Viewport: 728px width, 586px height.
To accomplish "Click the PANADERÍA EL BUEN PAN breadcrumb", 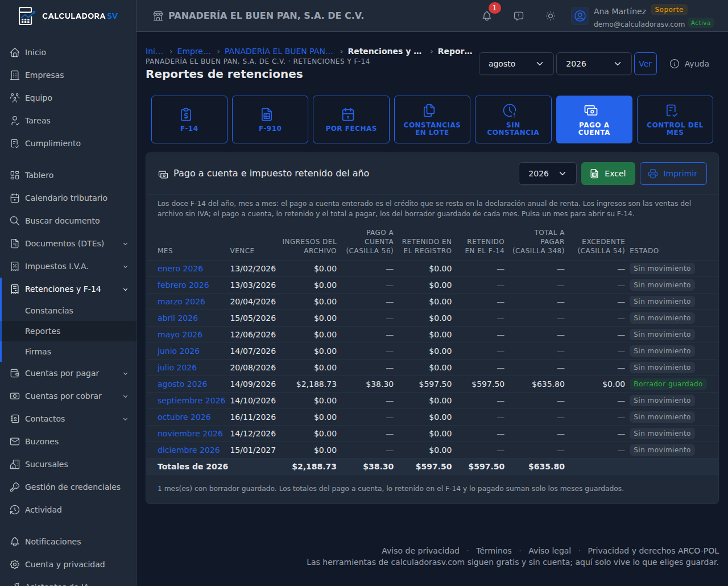I will click(279, 51).
